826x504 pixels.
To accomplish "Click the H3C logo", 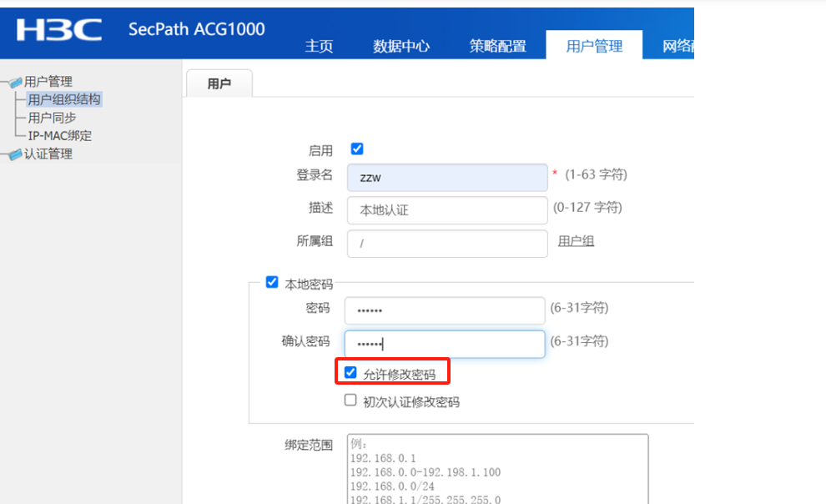I will point(59,29).
